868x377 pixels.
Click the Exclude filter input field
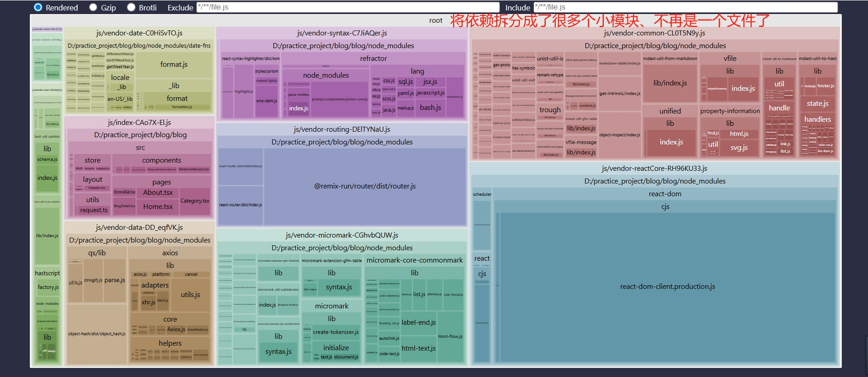tap(348, 7)
